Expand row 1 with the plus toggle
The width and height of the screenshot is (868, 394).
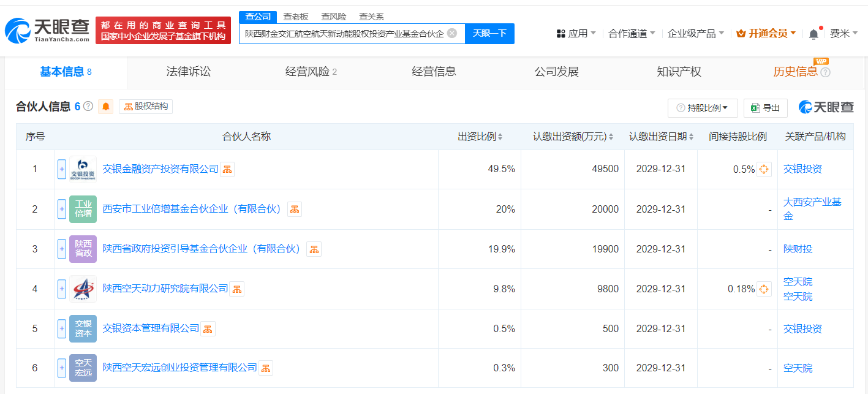tap(62, 169)
